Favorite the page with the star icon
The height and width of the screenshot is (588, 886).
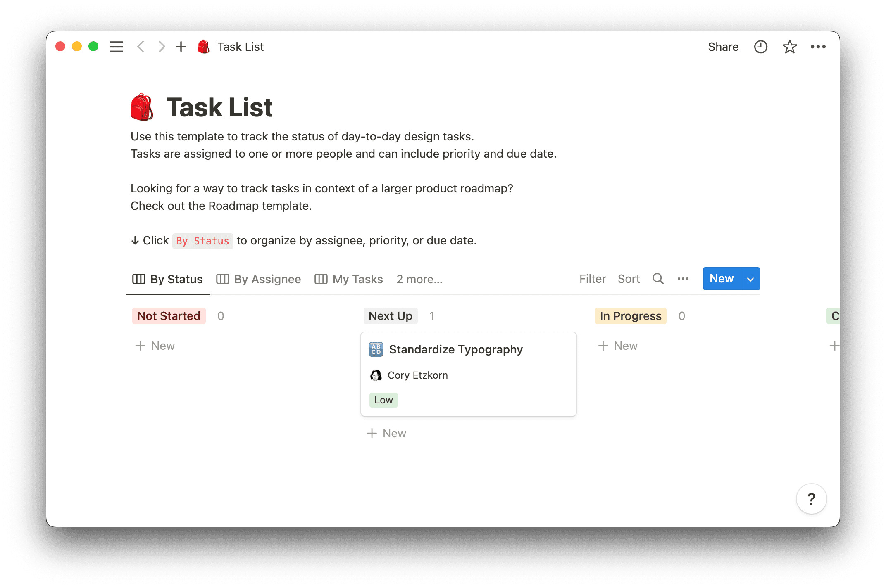coord(790,47)
